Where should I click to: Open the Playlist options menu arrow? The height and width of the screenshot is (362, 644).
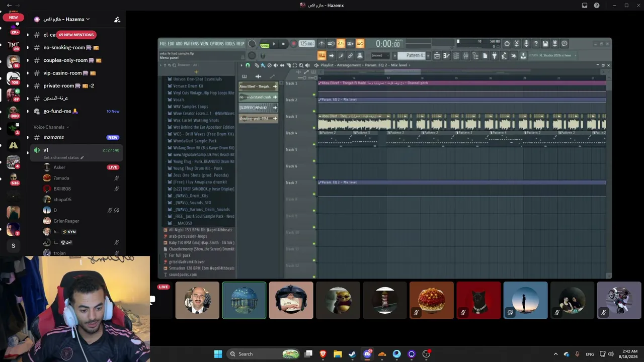point(242,65)
